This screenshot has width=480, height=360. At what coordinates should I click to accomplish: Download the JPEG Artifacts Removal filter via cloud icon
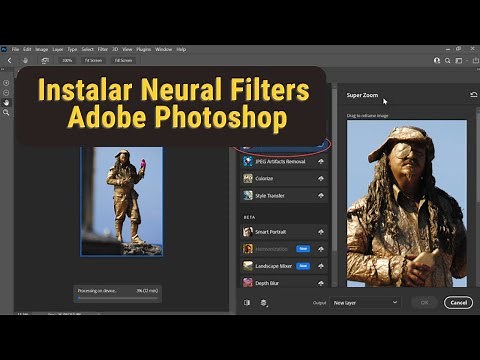321,161
